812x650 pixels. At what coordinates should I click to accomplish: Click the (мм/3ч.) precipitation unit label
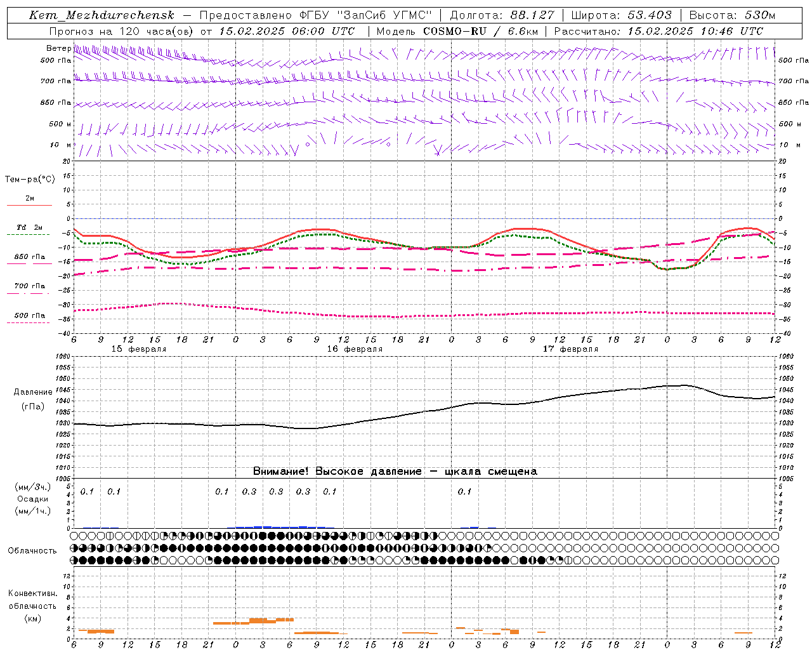(x=32, y=487)
